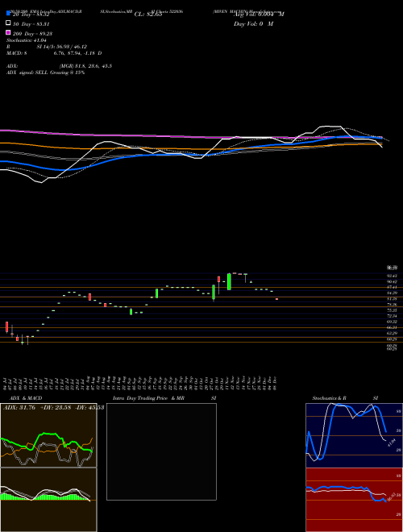Select the 'Avg Vol' reading
This screenshot has height=532, width=403.
pyautogui.click(x=259, y=15)
